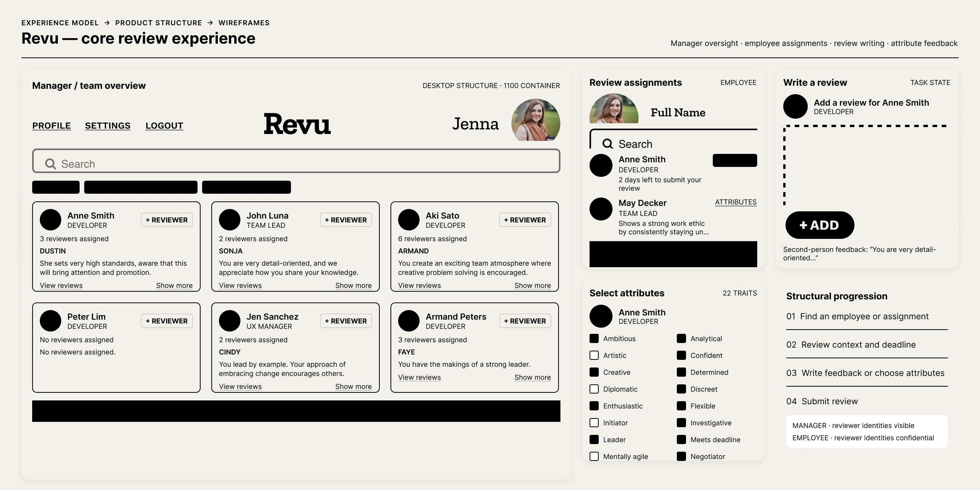
Task: Click Jenna's profile photo
Action: coord(536,120)
